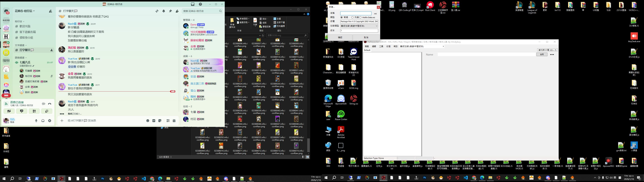Select the 列表 radio button
This screenshot has width=644, height=182.
352,17
